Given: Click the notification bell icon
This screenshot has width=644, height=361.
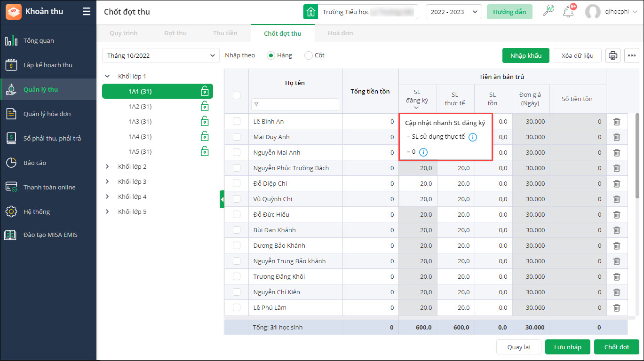Looking at the screenshot, I should pyautogui.click(x=568, y=12).
